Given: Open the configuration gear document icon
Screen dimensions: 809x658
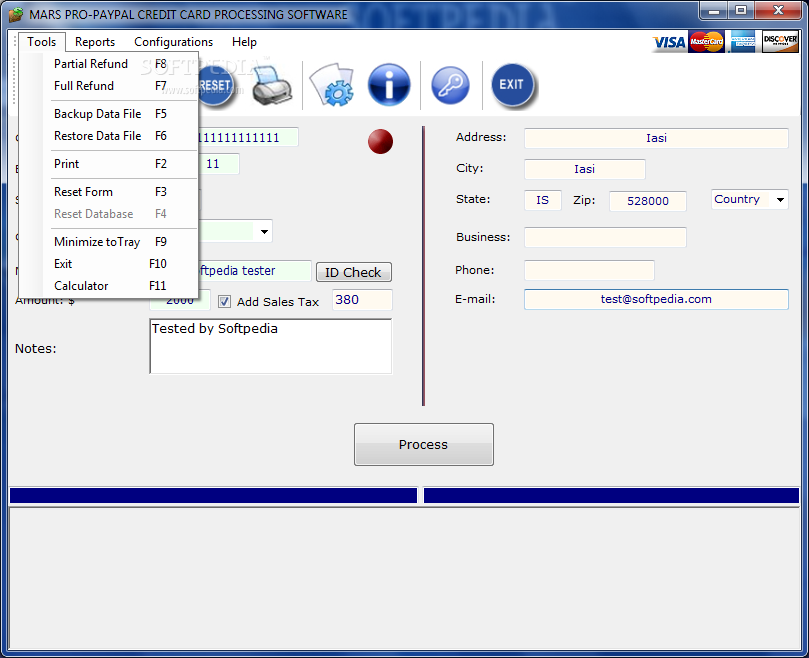Looking at the screenshot, I should click(332, 85).
